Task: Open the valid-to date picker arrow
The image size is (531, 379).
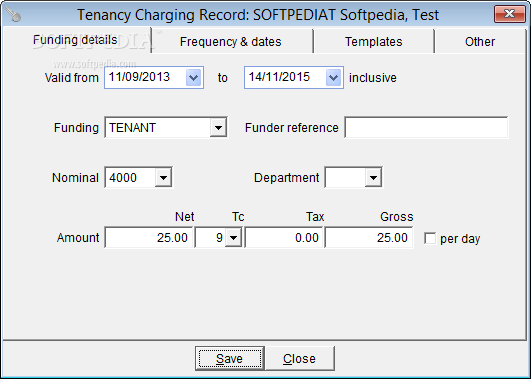Action: point(334,78)
